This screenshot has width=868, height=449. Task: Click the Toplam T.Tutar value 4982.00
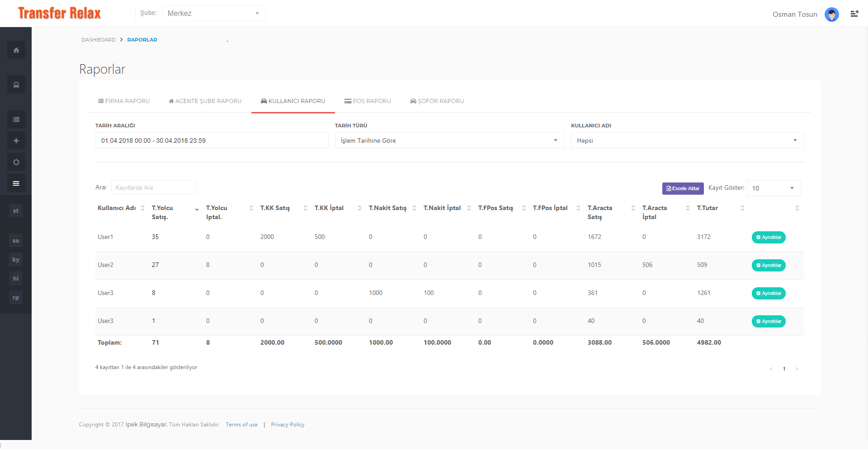[x=709, y=342]
